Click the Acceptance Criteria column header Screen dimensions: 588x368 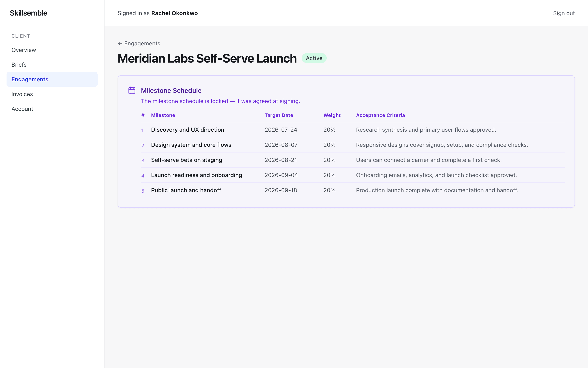380,115
